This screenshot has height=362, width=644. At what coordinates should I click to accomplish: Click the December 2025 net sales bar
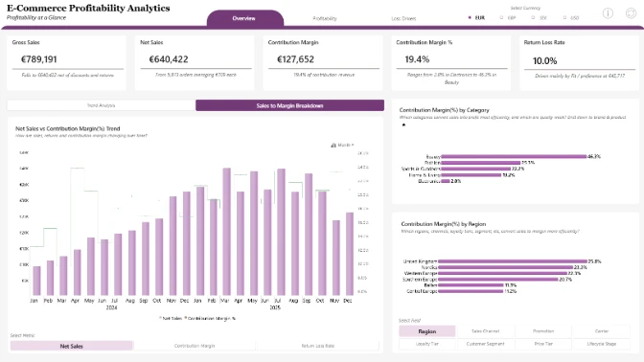[x=350, y=254]
